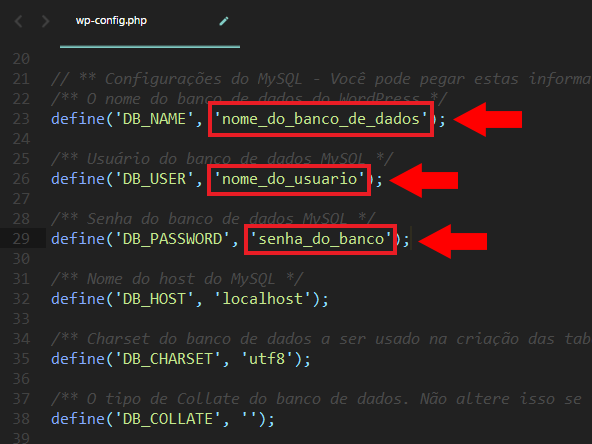Click 'DB_PASSWORD' constant on line 29

(x=172, y=239)
